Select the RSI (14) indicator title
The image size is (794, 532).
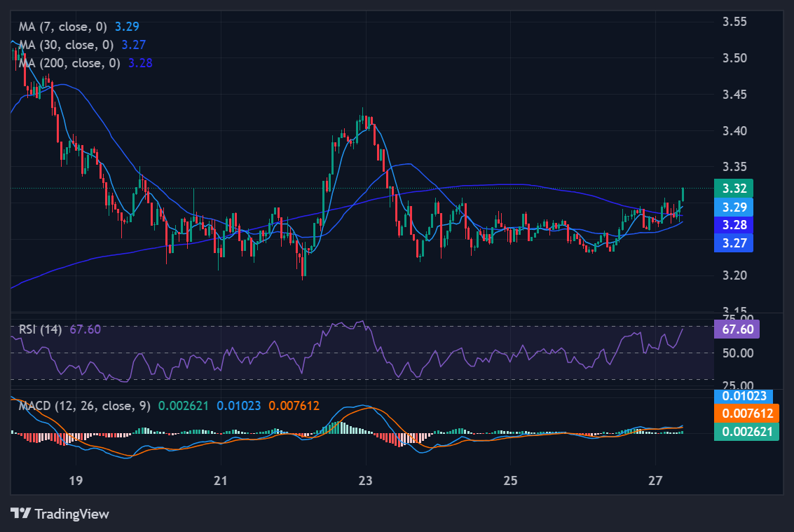tap(40, 330)
